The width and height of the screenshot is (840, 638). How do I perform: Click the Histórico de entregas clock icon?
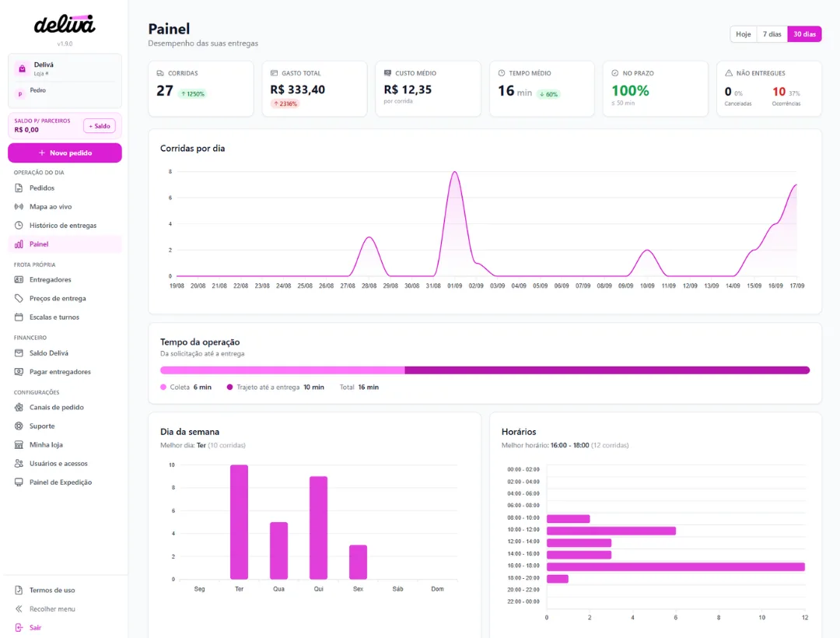pyautogui.click(x=19, y=226)
